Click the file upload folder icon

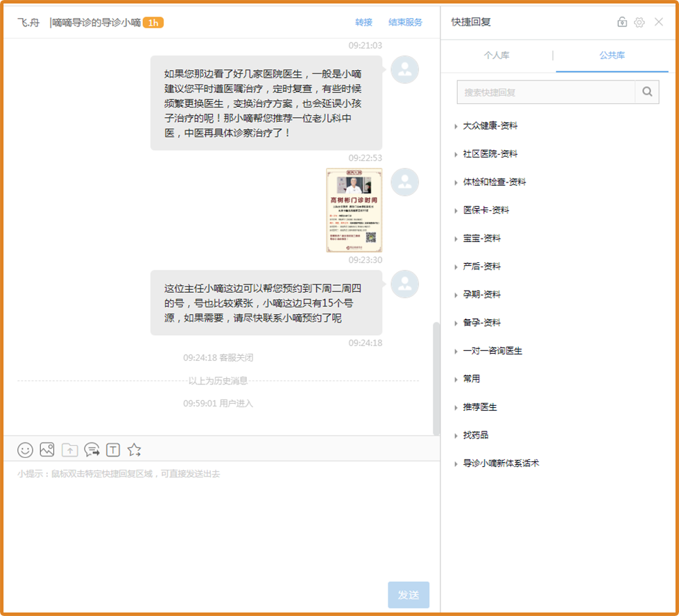click(69, 450)
